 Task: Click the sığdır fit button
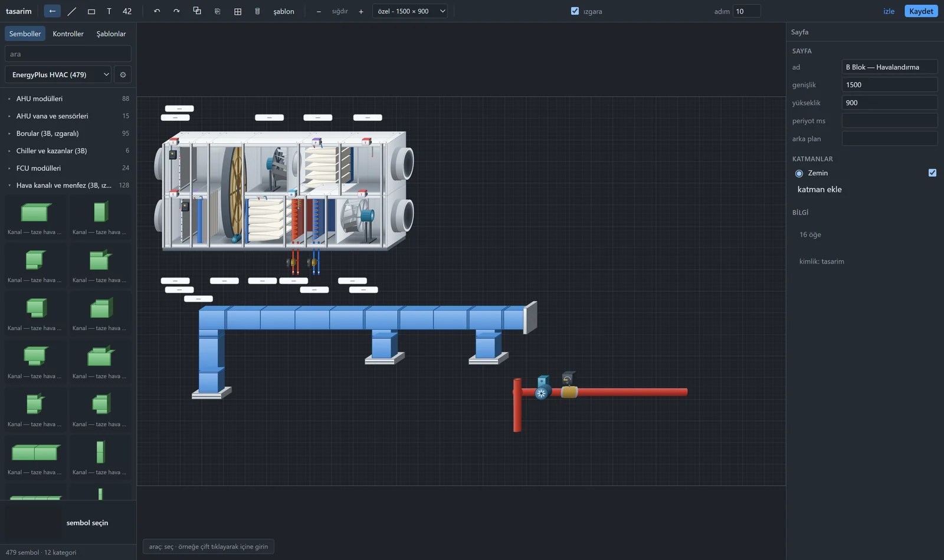340,11
